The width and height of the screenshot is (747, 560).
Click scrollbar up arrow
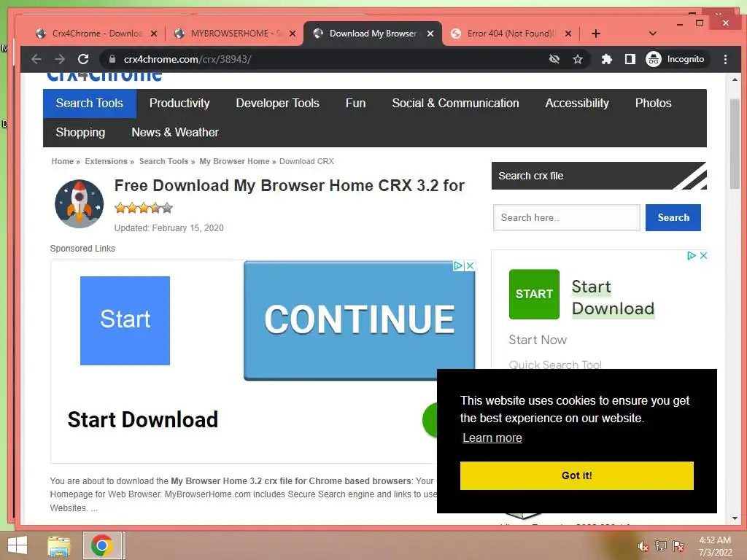[x=735, y=79]
